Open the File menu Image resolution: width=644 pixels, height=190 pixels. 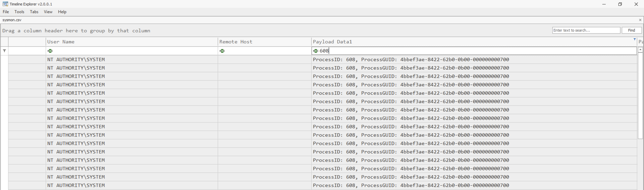(6, 12)
